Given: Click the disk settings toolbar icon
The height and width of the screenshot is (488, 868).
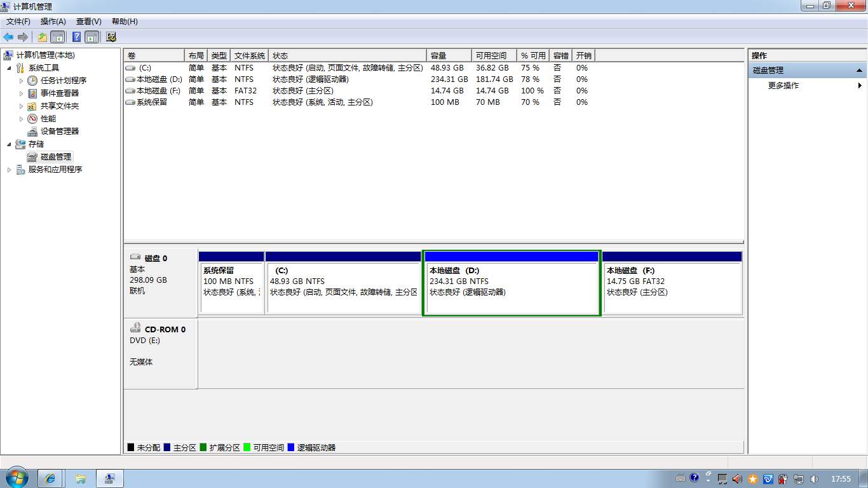Looking at the screenshot, I should coord(111,37).
